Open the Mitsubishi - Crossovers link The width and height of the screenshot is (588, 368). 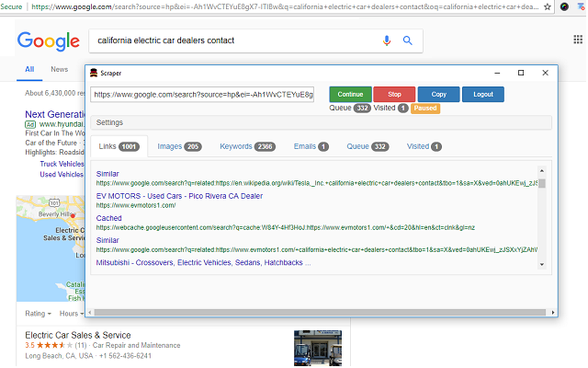[203, 263]
